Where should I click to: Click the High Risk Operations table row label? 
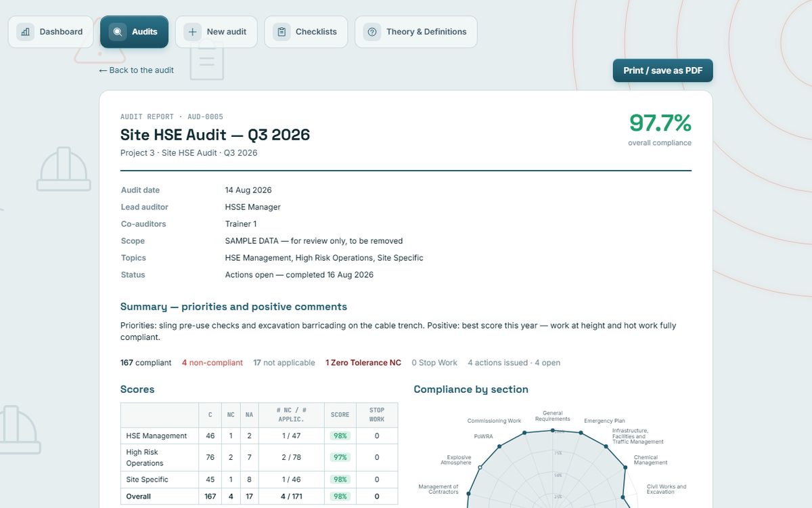pyautogui.click(x=145, y=458)
